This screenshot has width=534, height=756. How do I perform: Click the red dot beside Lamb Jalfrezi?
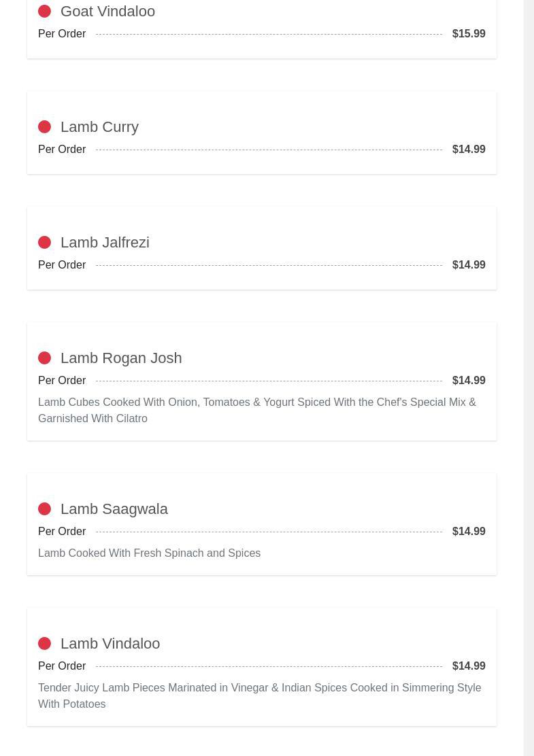(x=44, y=243)
